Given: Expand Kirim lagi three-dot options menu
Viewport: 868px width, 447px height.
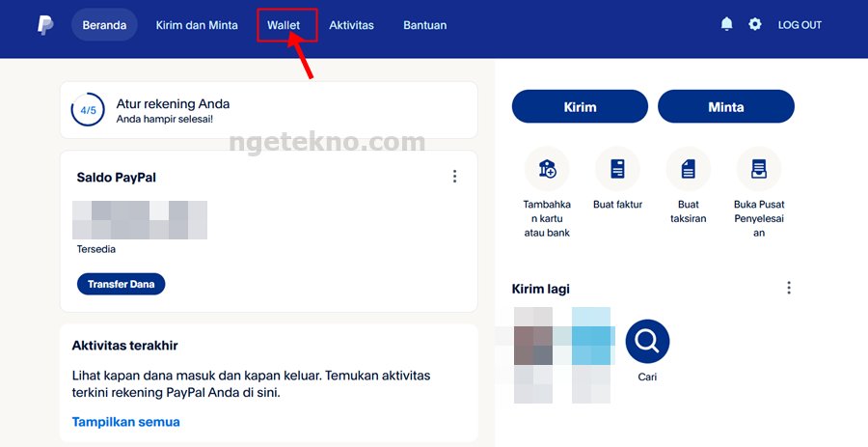Looking at the screenshot, I should pos(789,288).
